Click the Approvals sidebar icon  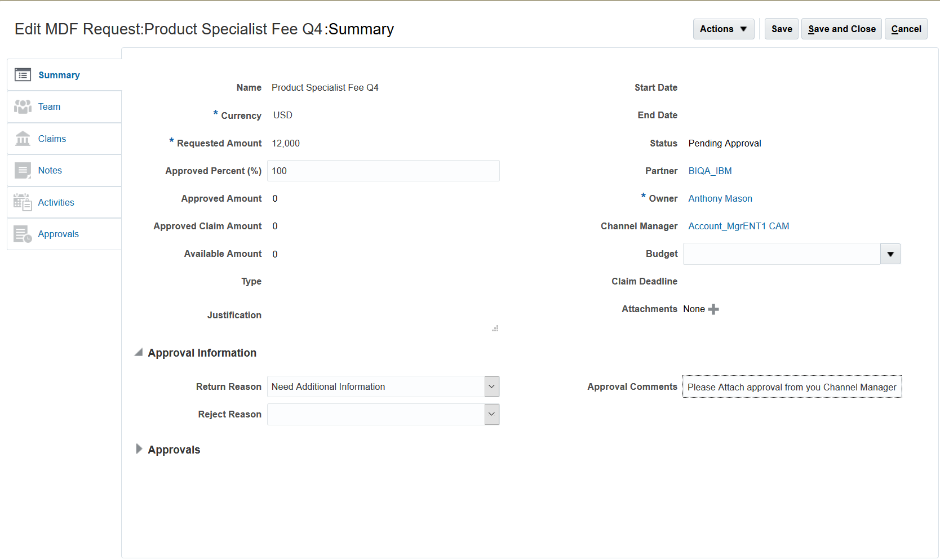(23, 234)
